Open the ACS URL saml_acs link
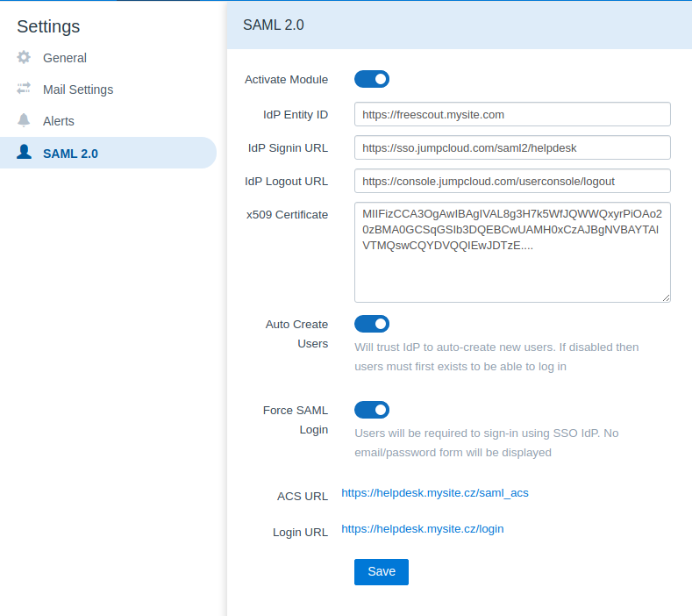 [x=435, y=493]
